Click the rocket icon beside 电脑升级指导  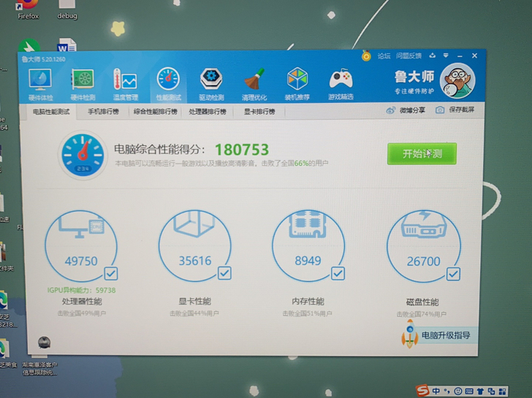tap(409, 334)
